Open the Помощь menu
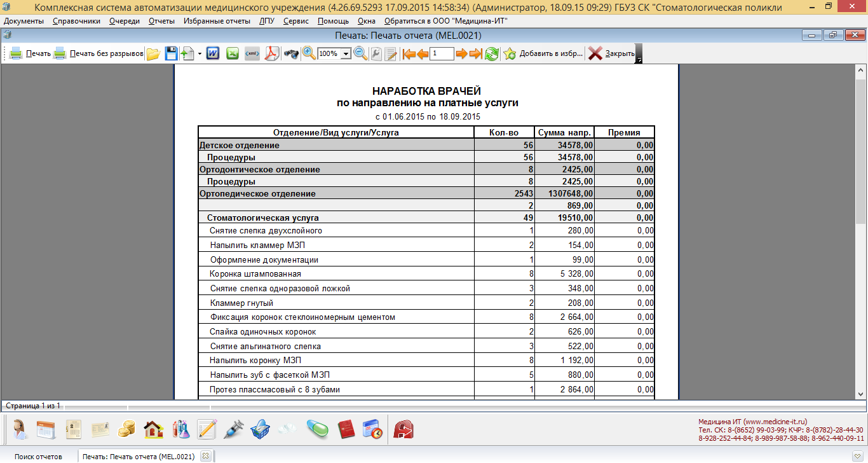868x463 pixels. pos(333,21)
